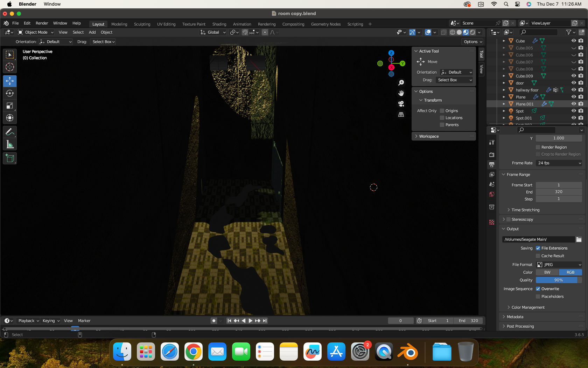Open Google Chrome from the Dock
This screenshot has height=368, width=588.
[193, 352]
